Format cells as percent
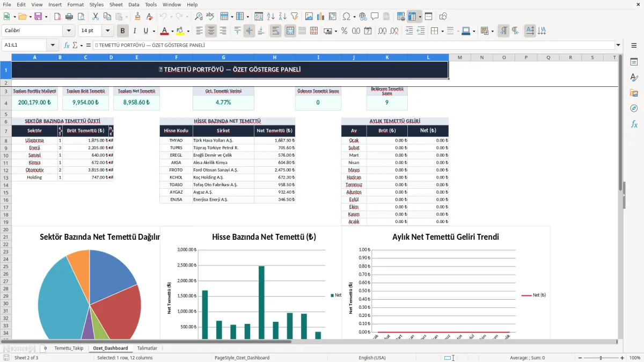Viewport: 644px width, 362px height. 344,31
